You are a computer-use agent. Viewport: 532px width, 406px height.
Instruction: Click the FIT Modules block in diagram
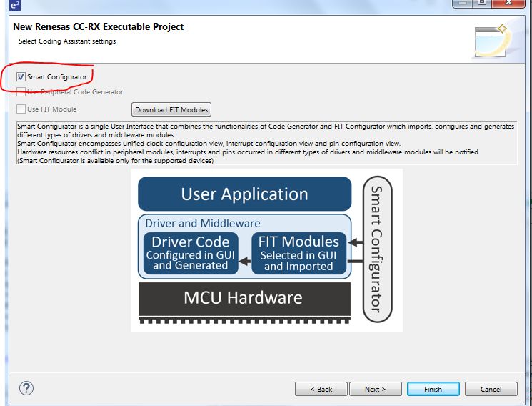pos(298,253)
